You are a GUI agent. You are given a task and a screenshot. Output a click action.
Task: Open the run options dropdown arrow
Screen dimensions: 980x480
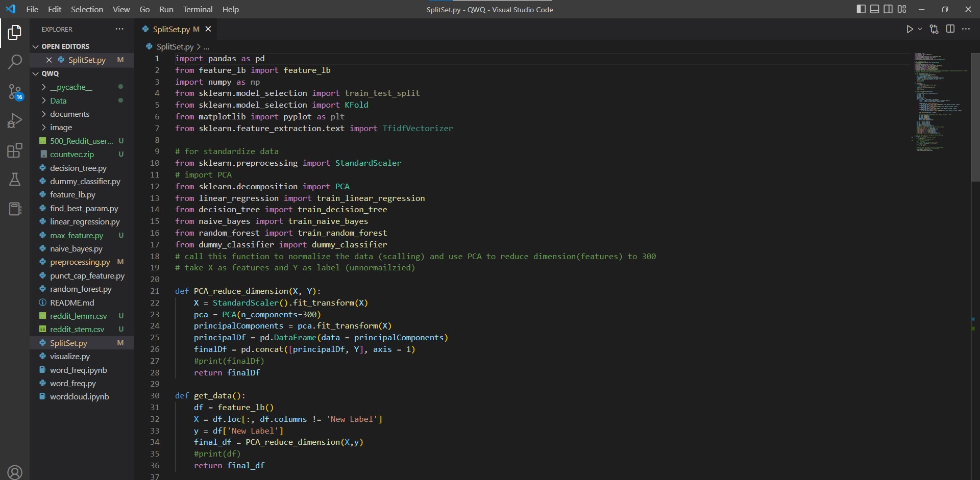(920, 29)
